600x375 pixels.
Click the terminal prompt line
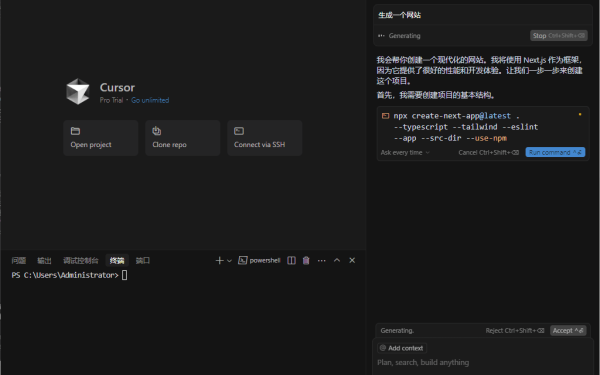(69, 275)
